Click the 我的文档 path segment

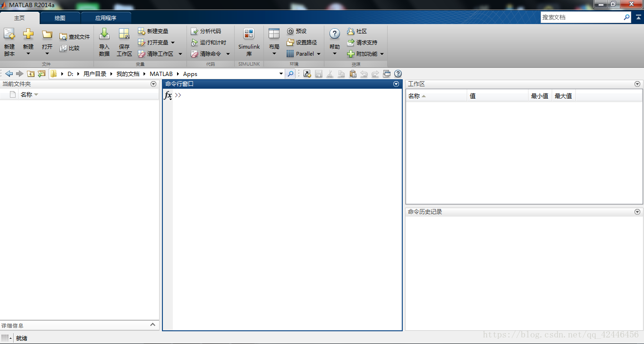click(128, 74)
